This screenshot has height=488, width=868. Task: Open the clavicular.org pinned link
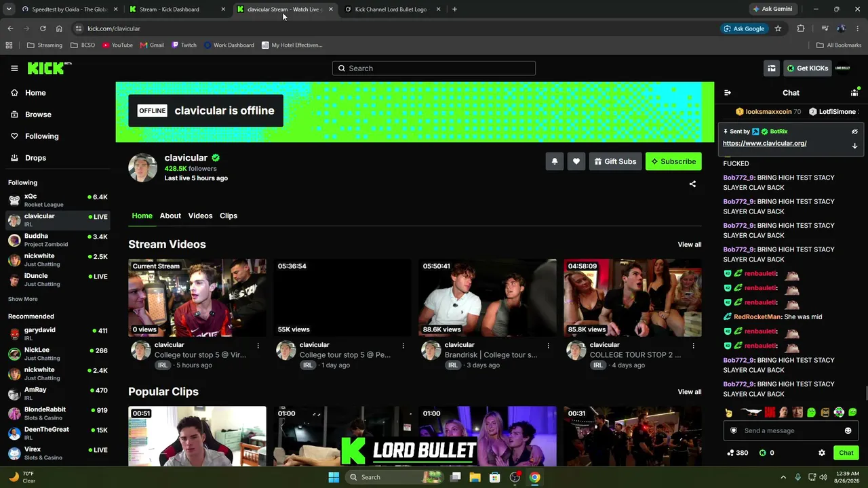(764, 144)
